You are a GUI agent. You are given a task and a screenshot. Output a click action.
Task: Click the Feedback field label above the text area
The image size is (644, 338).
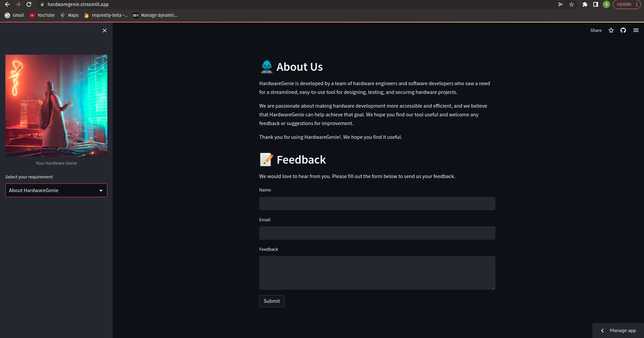[x=269, y=249]
